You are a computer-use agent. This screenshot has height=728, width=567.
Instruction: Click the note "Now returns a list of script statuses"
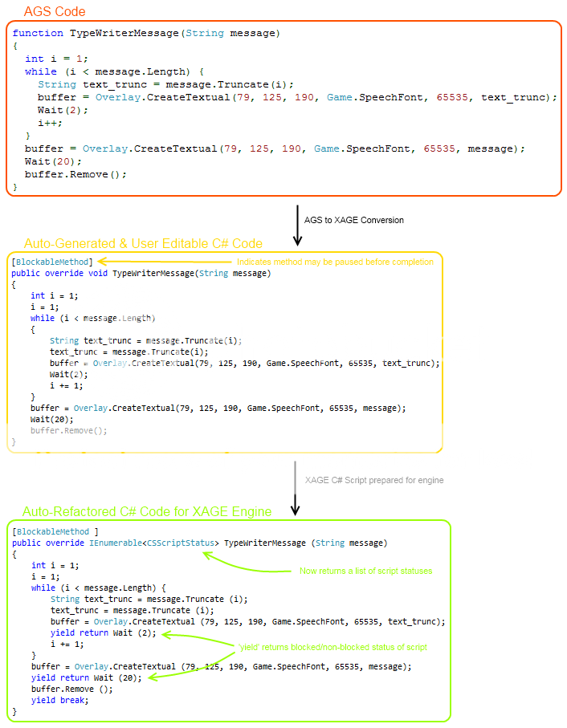[366, 571]
